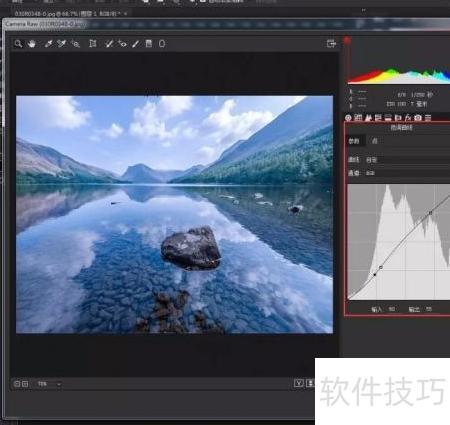Open the HSL / Grayscale panel icon
Viewport: 450px width, 425px height.
(x=378, y=118)
